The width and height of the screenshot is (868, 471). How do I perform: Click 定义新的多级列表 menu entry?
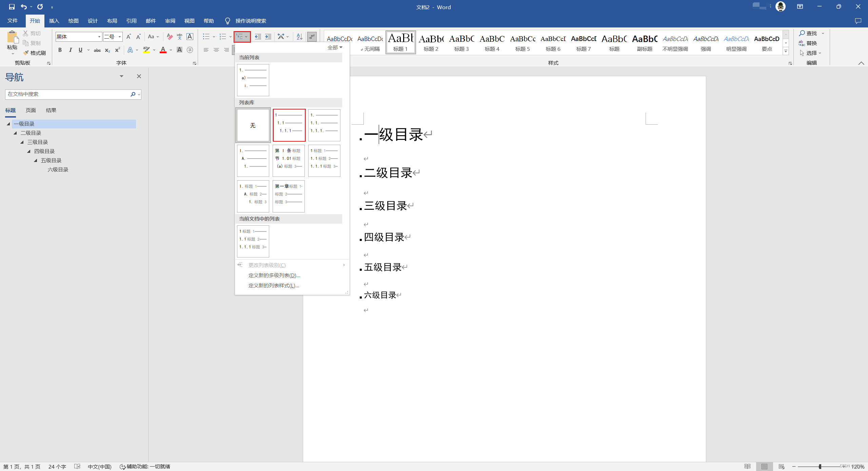tap(274, 275)
